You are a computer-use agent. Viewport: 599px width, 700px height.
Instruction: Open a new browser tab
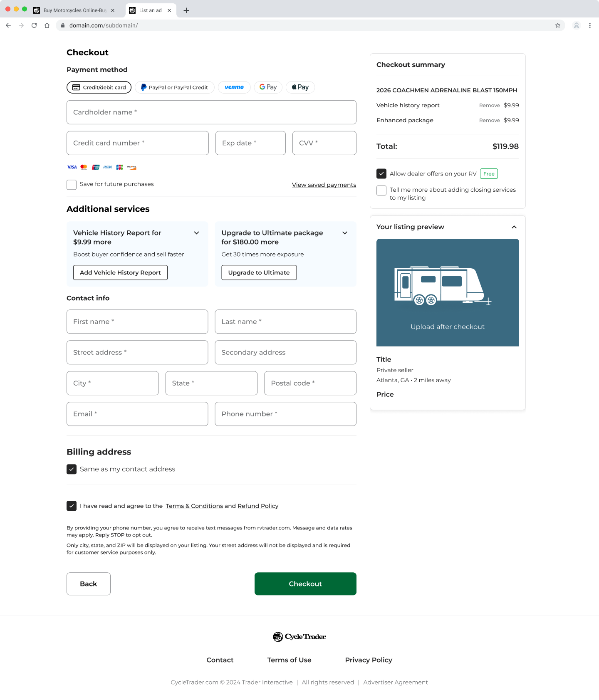[x=186, y=10]
